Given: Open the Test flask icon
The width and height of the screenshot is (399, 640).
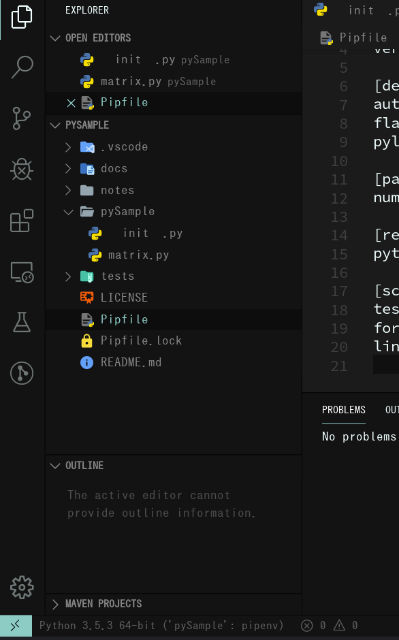Looking at the screenshot, I should (x=22, y=322).
